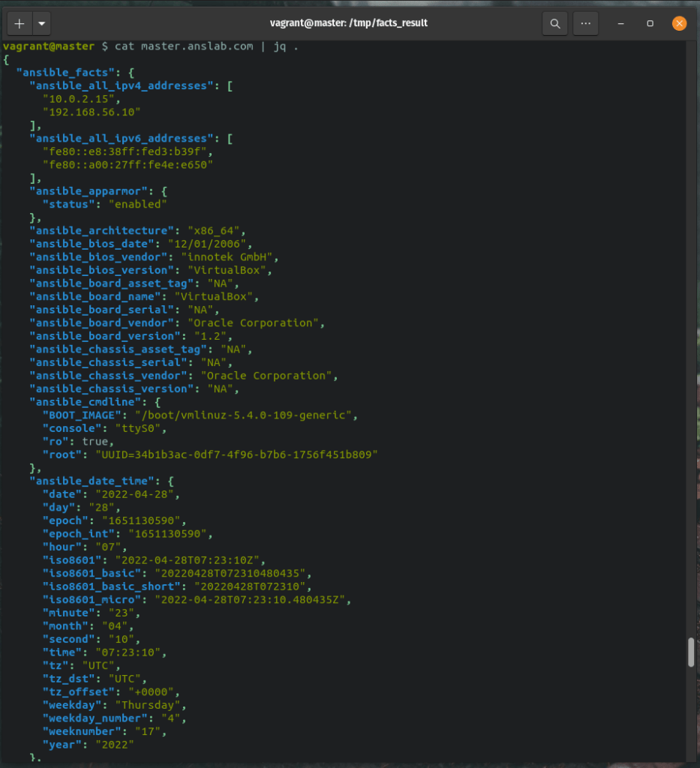Click the weekday value "Thursday"
Screen dimensions: 700x768
pyautogui.click(x=148, y=706)
